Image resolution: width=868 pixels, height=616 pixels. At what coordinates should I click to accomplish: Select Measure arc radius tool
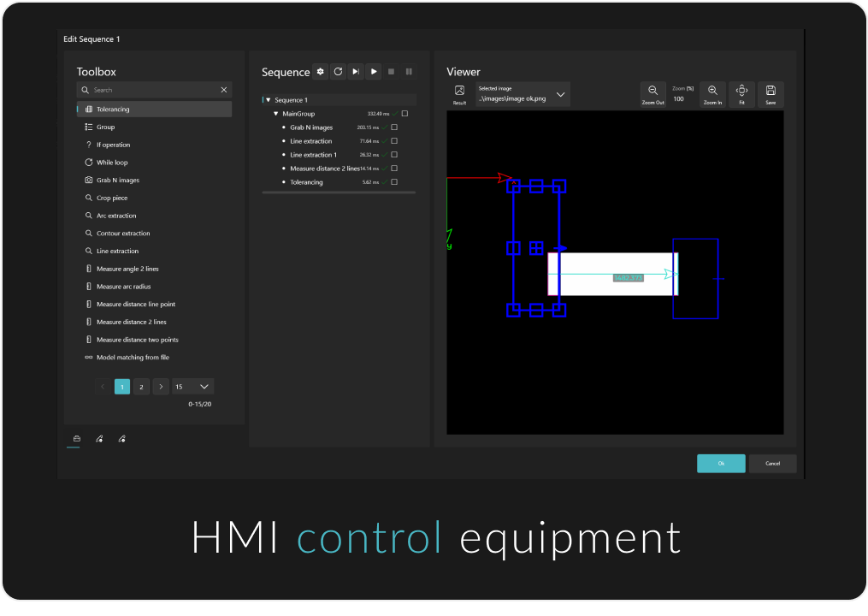155,287
